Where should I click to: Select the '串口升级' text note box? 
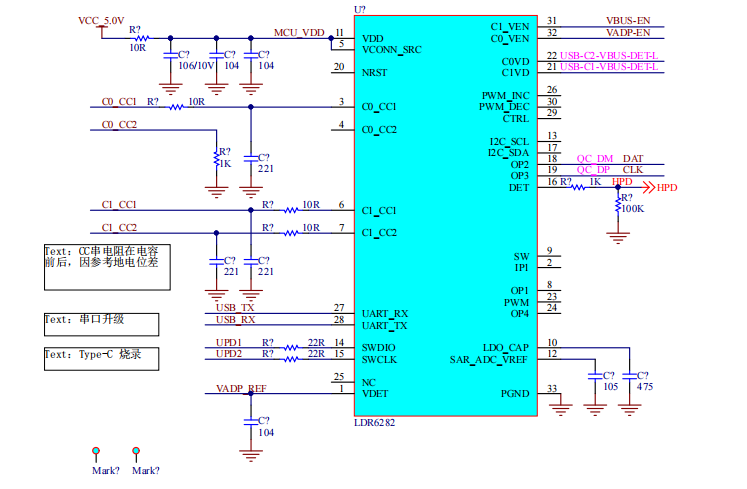[x=101, y=325]
